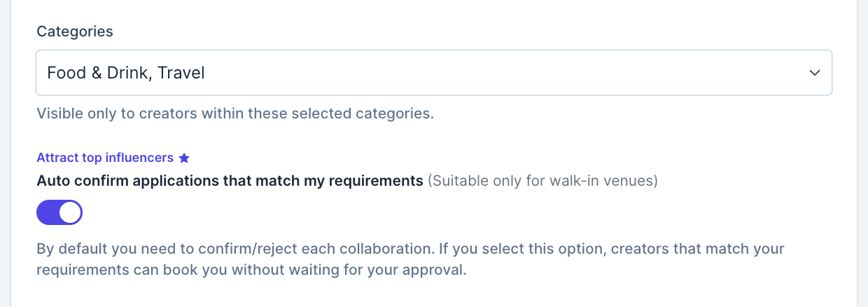
Task: Click the star icon beside Attract top influencers
Action: 184,158
